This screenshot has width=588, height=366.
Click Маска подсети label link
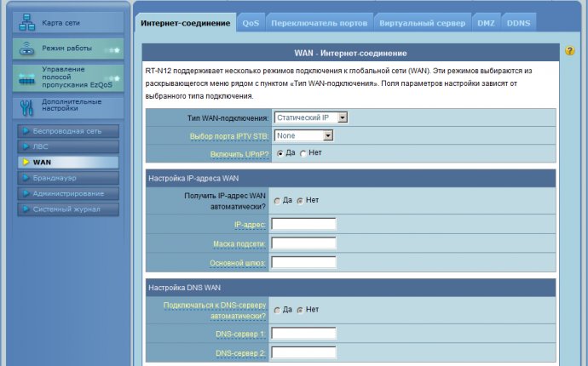[x=239, y=244]
